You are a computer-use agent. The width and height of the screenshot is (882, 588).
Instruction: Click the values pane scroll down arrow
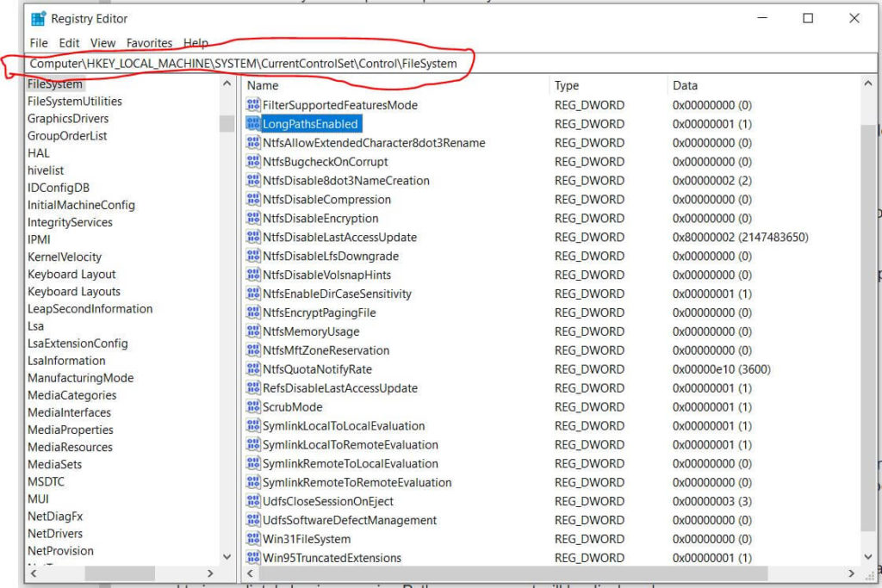(868, 556)
